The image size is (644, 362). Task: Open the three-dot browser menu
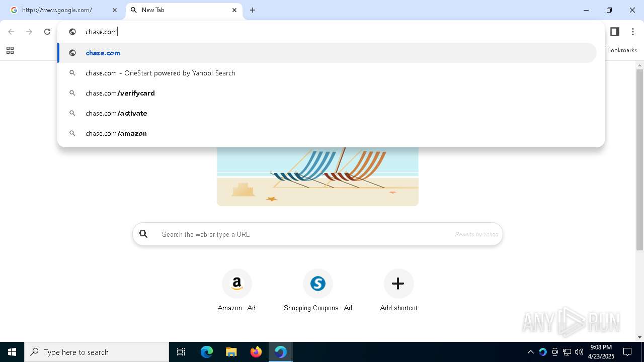click(x=633, y=32)
